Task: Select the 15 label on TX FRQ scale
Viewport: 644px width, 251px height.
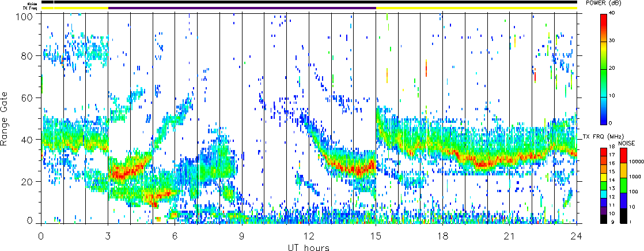Action: (612, 171)
